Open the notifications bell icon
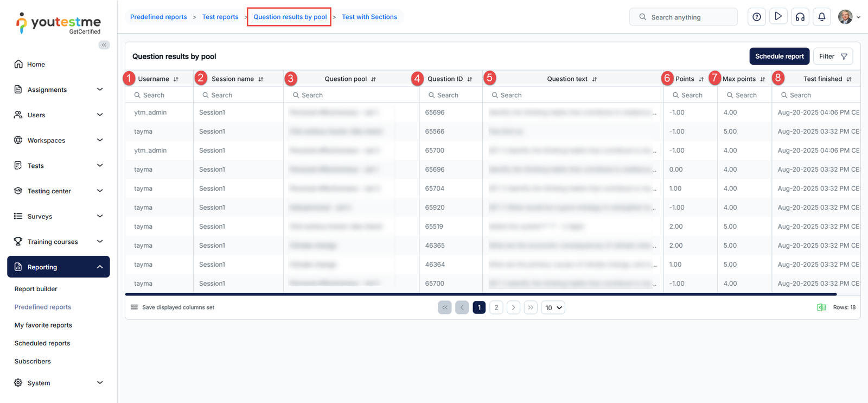 point(821,17)
